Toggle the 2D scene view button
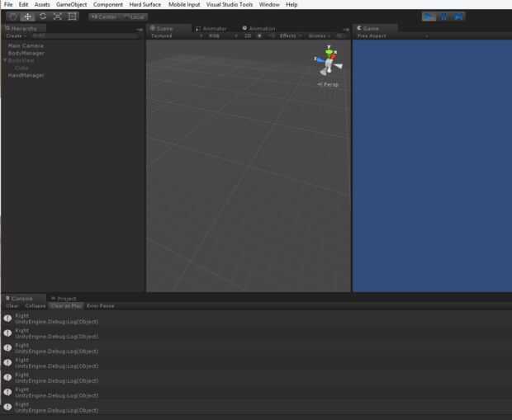 point(248,36)
